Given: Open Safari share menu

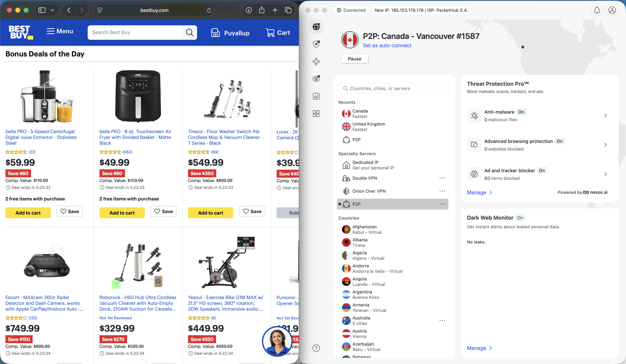Looking at the screenshot, I should pos(262,10).
